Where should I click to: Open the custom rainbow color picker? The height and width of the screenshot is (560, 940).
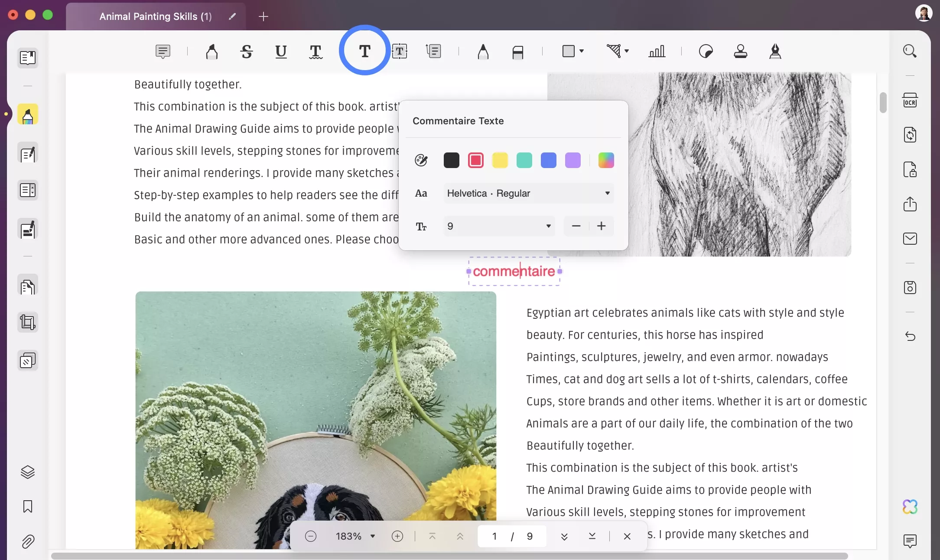606,160
